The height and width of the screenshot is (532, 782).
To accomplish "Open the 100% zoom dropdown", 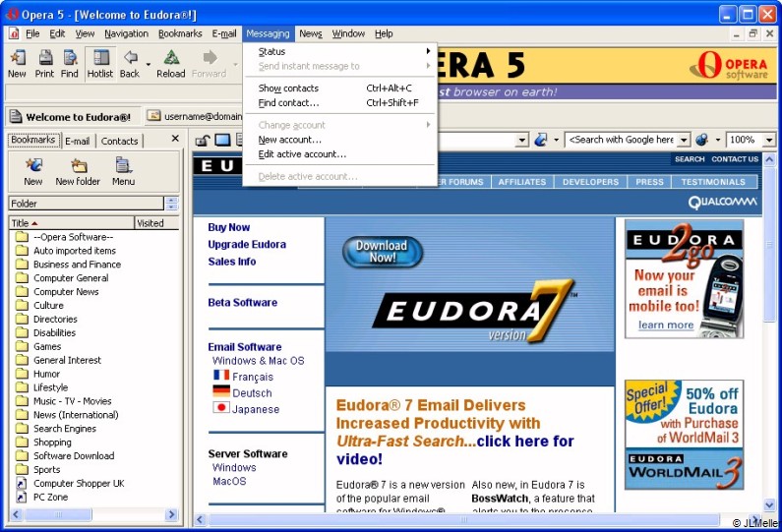I will pyautogui.click(x=768, y=140).
